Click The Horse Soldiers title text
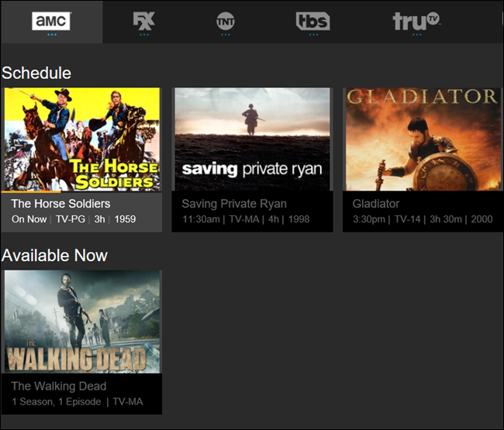Screen dimensions: 504x430 pyautogui.click(x=60, y=204)
